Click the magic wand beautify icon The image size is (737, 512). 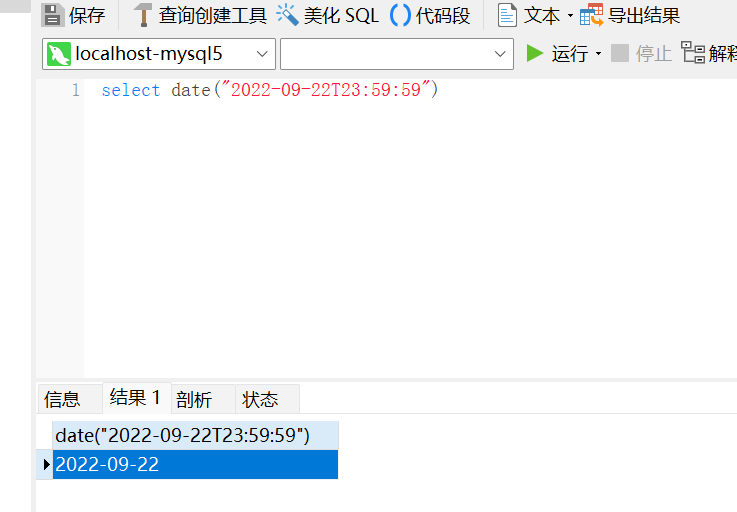287,15
